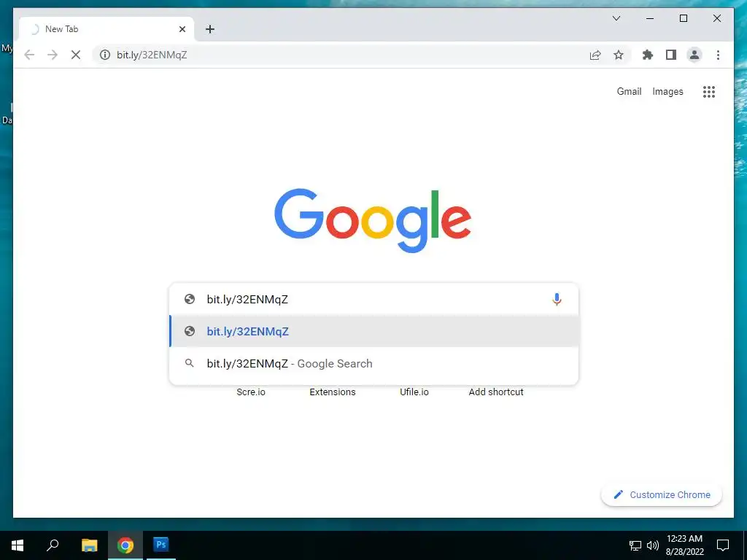This screenshot has height=560, width=747.
Task: Click the Chrome icon in the taskbar
Action: [x=125, y=545]
